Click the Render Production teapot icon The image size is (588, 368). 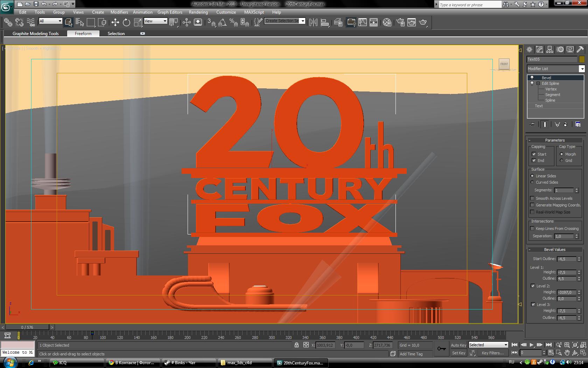point(423,22)
